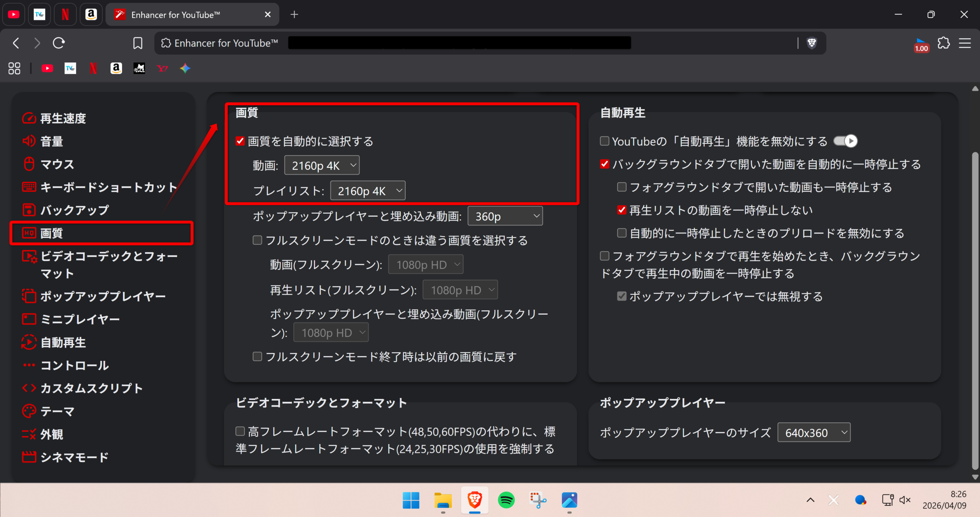This screenshot has width=980, height=517.
Task: Open the Yahoo bookmark in bookmarks bar
Action: point(162,69)
